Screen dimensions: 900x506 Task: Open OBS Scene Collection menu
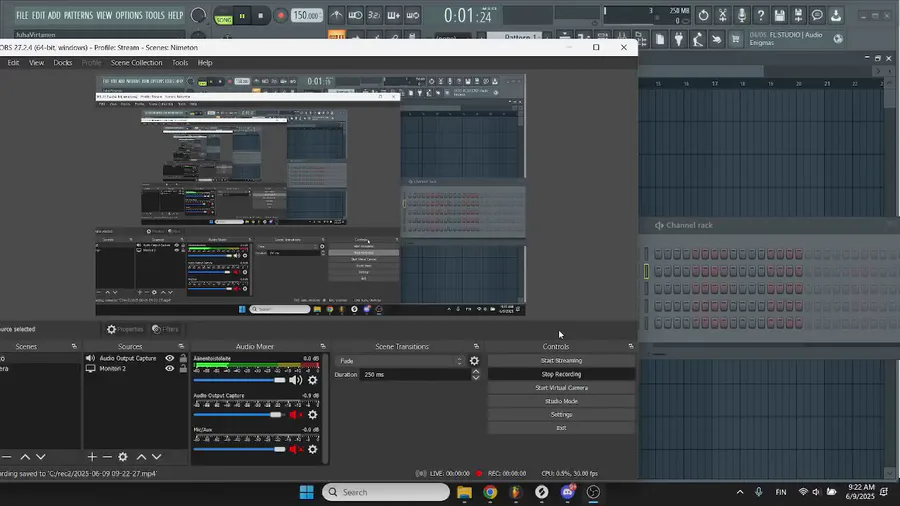point(137,63)
